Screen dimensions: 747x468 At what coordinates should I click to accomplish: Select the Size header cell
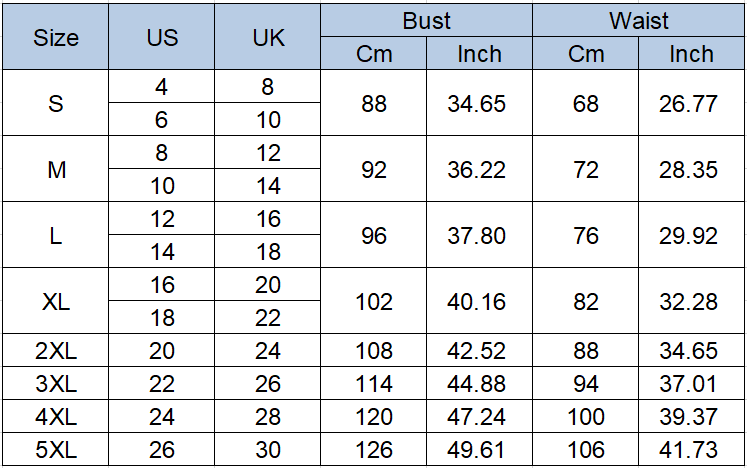56,37
